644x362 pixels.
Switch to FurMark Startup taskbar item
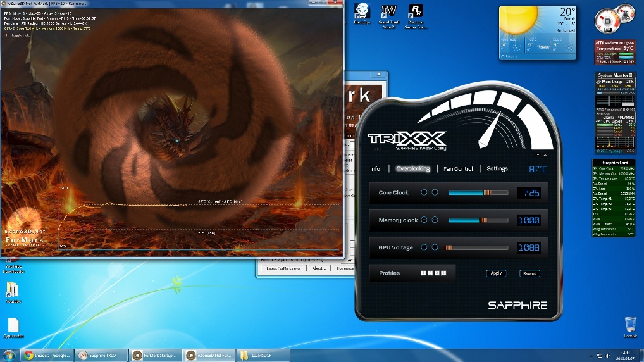click(155, 356)
